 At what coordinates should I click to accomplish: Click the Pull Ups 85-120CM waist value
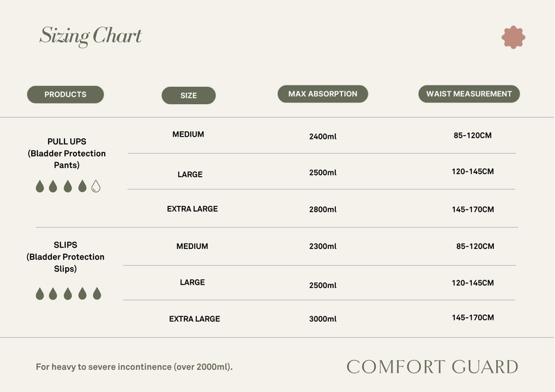coord(472,135)
